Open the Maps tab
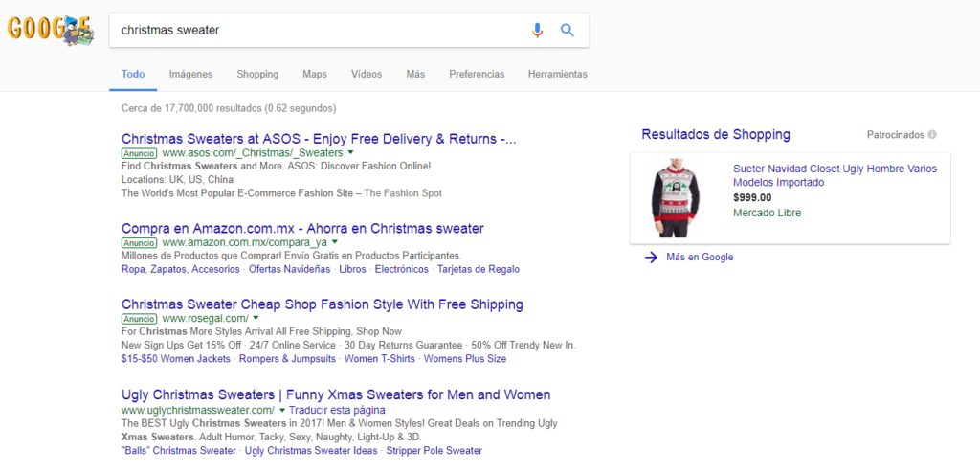 tap(315, 74)
